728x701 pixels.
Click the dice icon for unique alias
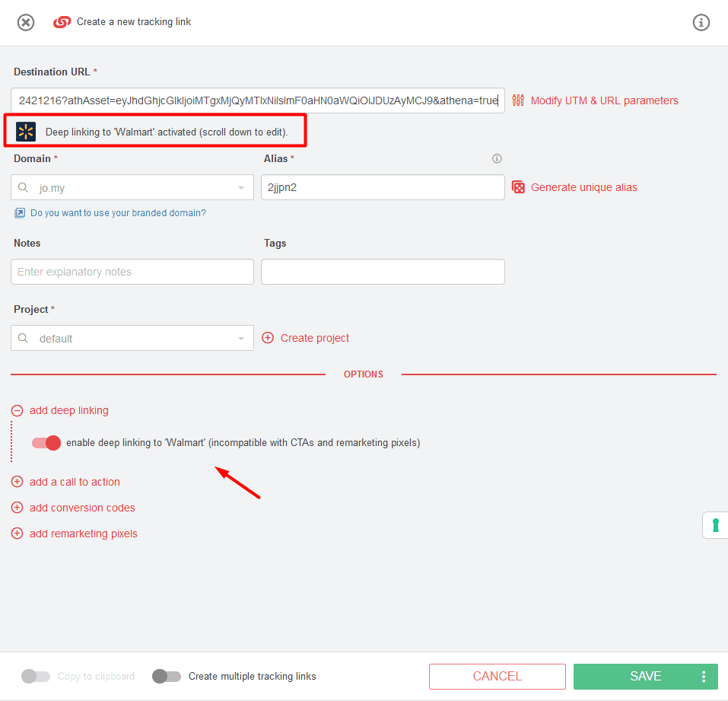pos(518,187)
